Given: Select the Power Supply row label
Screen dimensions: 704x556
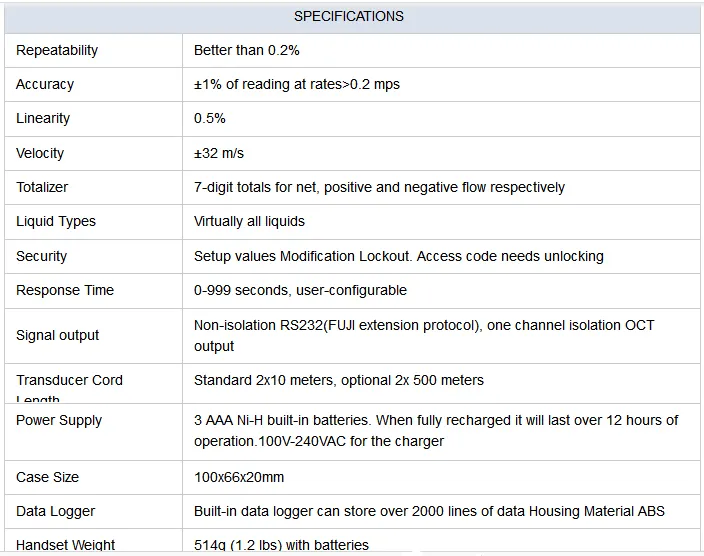Looking at the screenshot, I should (x=59, y=420).
